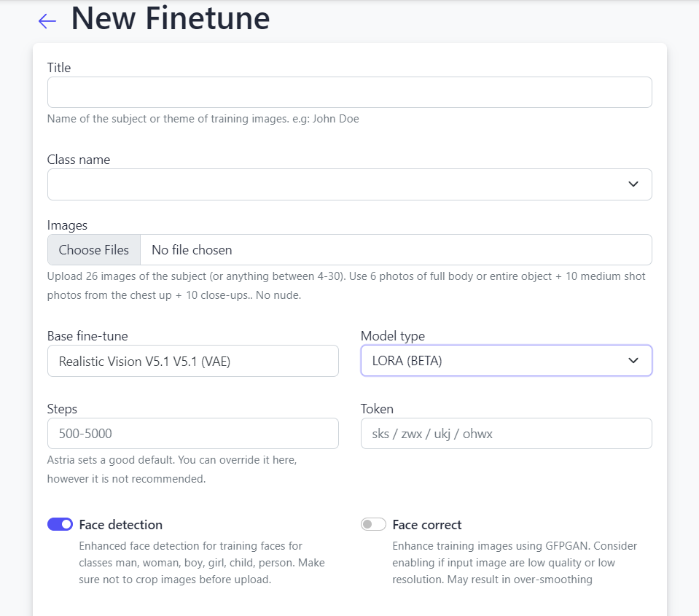The width and height of the screenshot is (699, 616).
Task: Enable the Face correct switch
Action: (373, 524)
